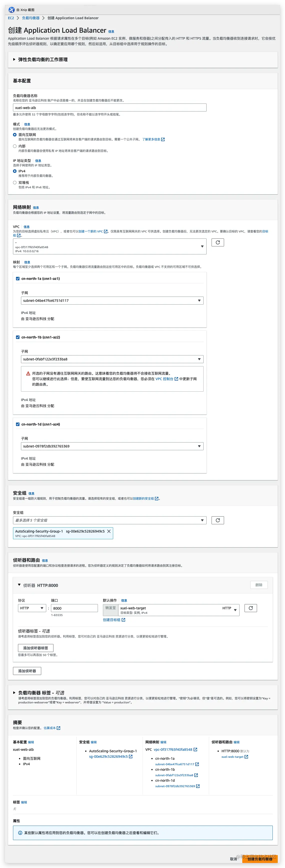
Task: Open subnet-0fabf122e3f233ba8 summary link
Action: click(x=174, y=775)
